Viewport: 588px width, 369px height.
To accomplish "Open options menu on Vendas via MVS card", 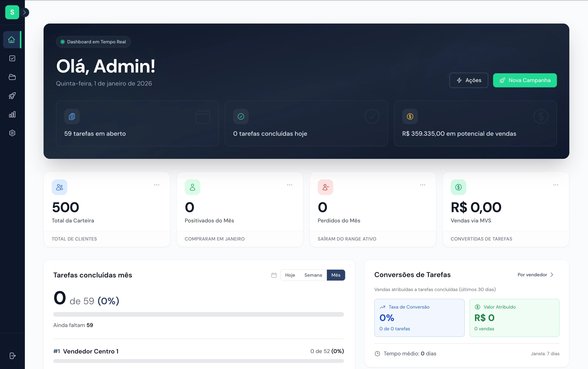I will click(556, 185).
